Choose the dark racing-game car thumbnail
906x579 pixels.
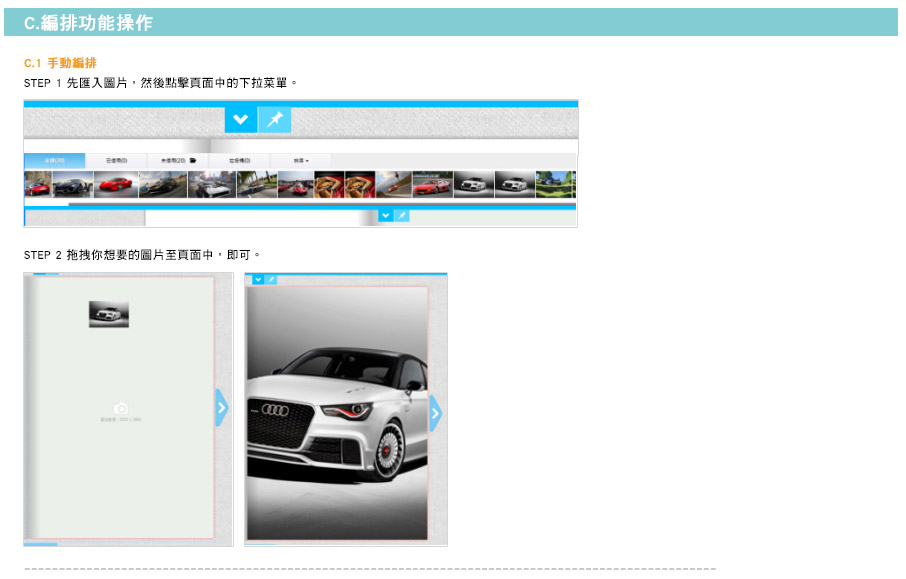pos(163,184)
